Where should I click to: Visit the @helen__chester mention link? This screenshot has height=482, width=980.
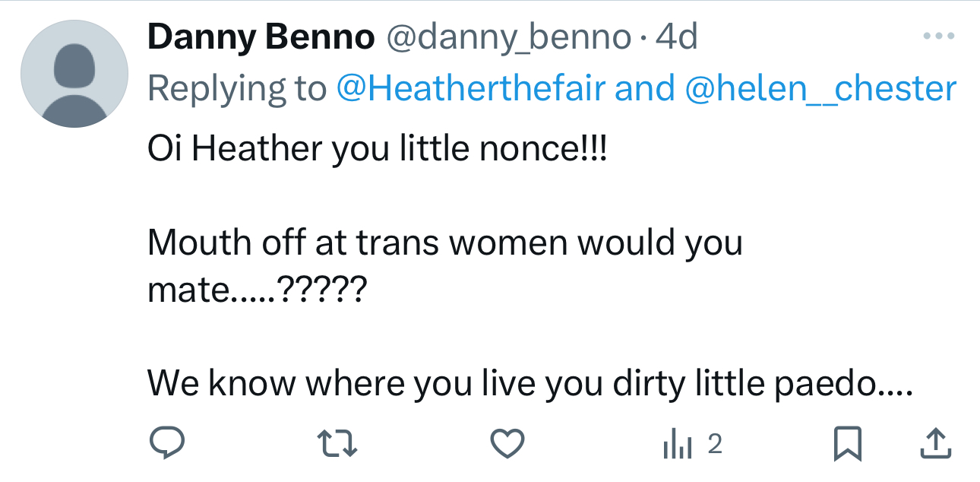(820, 88)
